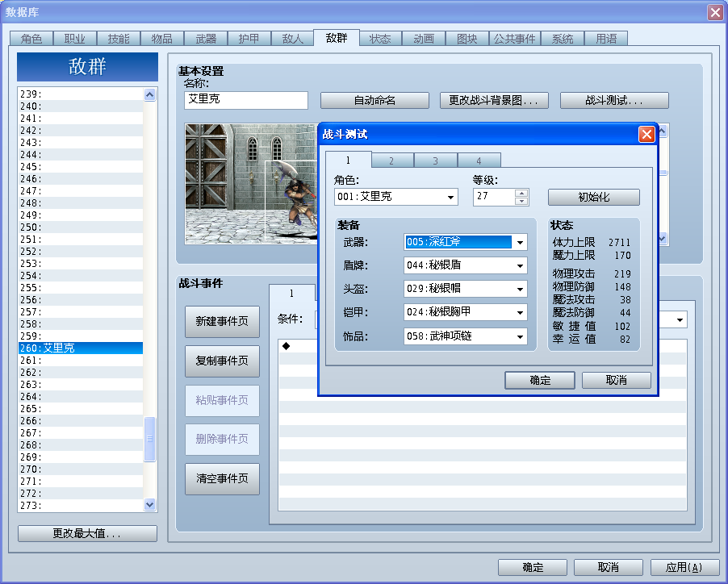The width and height of the screenshot is (728, 584).
Task: Open the 铠甲 dropdown 024:秘银胸甲
Action: 466,312
